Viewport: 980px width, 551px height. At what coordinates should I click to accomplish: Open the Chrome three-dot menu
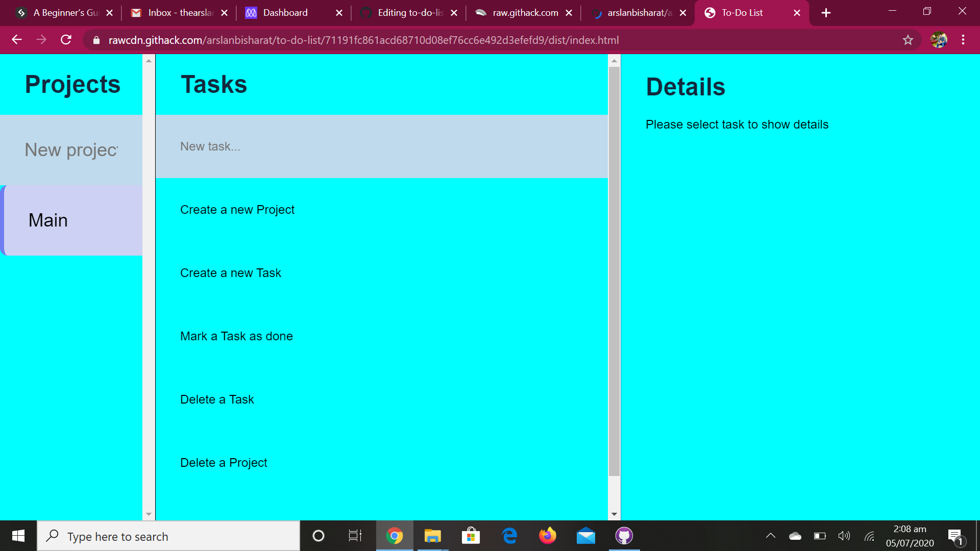click(963, 40)
